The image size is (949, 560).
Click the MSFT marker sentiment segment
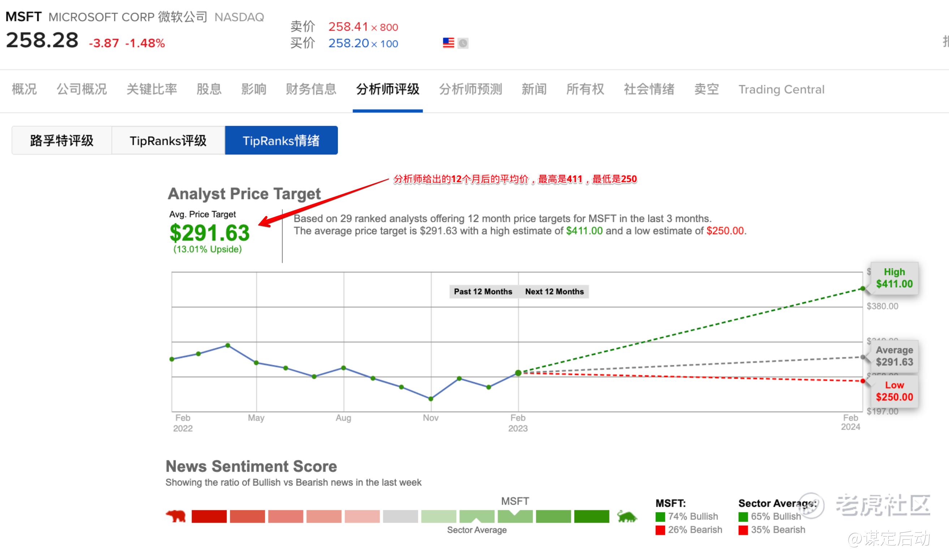pos(515,516)
